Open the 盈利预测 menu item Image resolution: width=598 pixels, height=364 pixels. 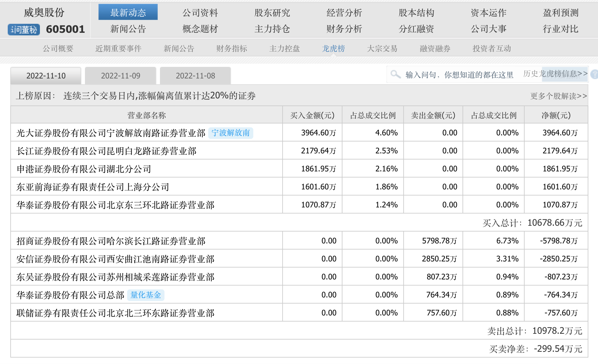[560, 13]
